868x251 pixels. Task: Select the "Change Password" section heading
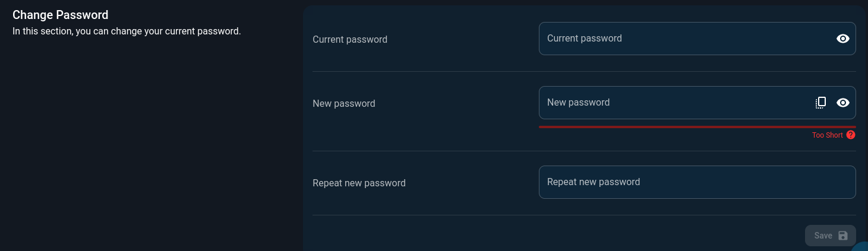tap(60, 15)
